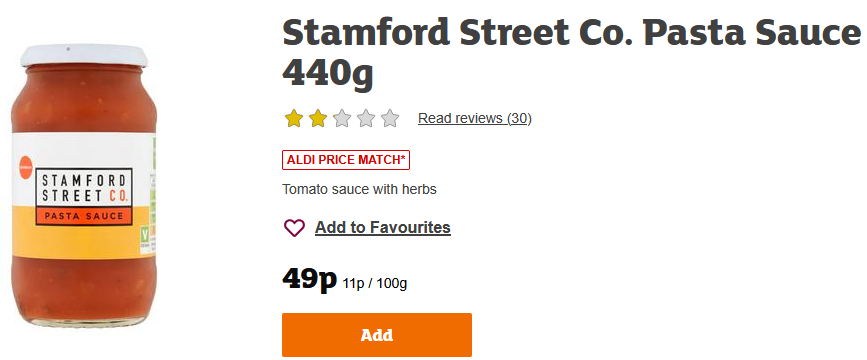
Task: Click the first gold rating star
Action: point(294,118)
